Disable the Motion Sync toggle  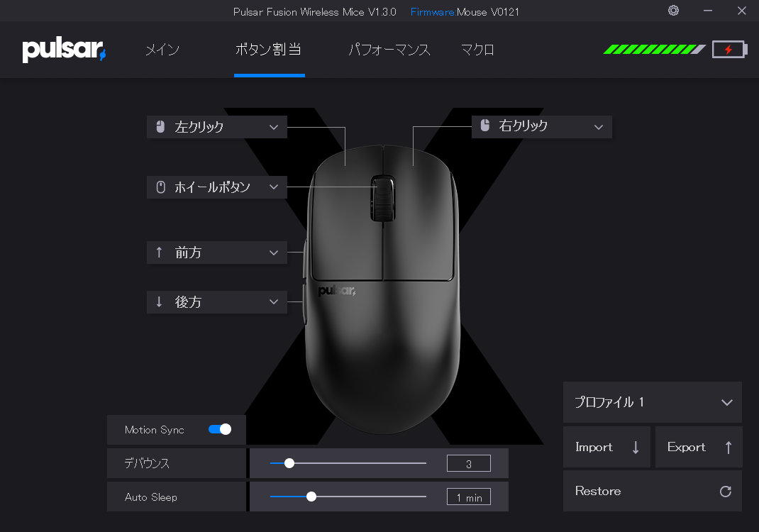point(220,429)
